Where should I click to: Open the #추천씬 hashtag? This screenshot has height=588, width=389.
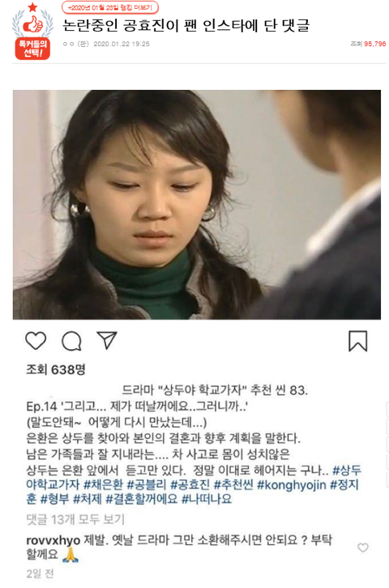click(233, 485)
